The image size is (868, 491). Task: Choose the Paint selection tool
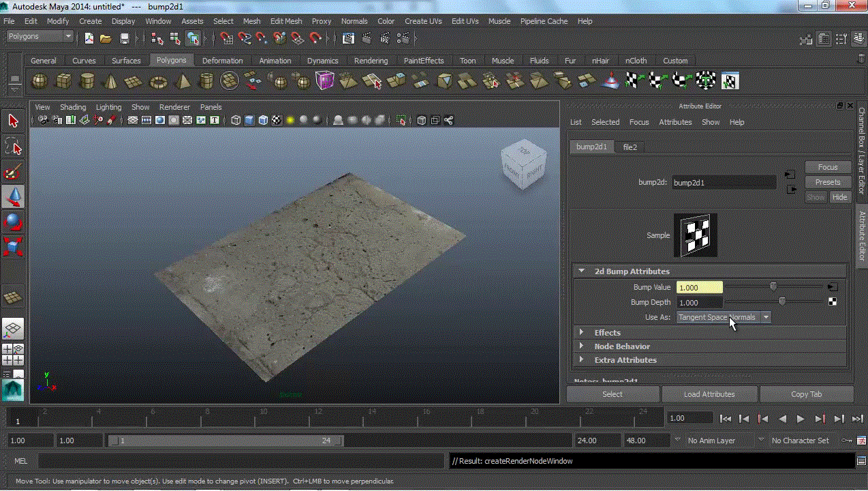[13, 171]
